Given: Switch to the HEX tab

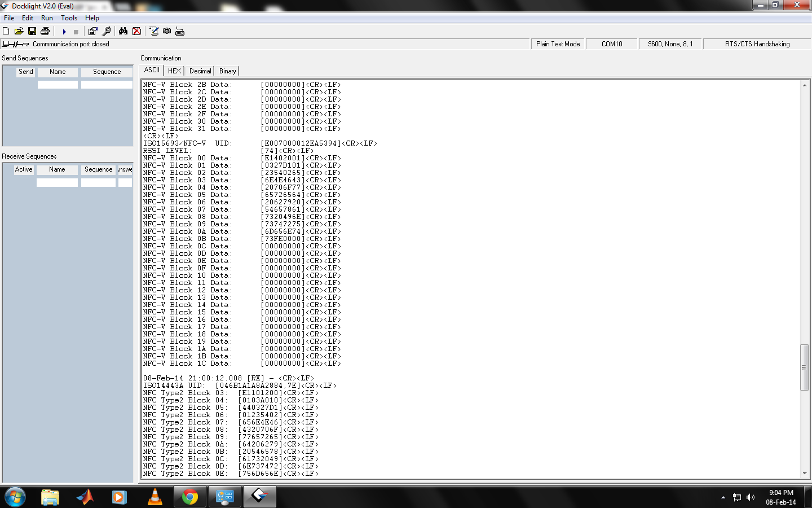Looking at the screenshot, I should 175,71.
